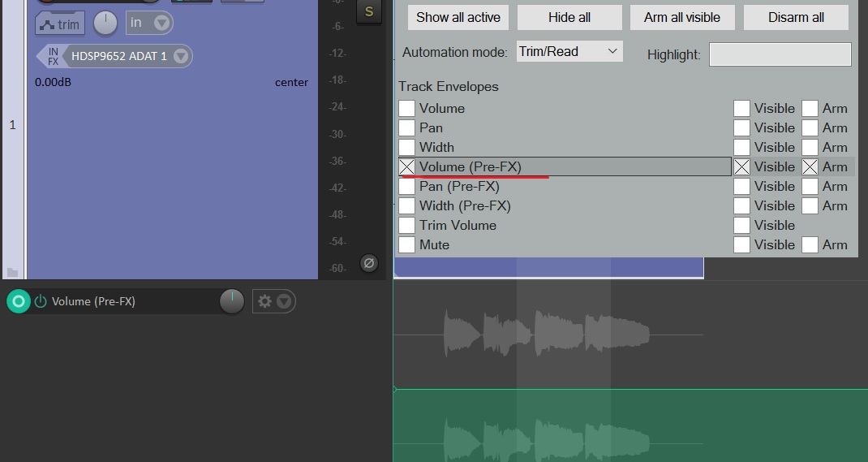Image resolution: width=868 pixels, height=462 pixels.
Task: Click the Disarm all button
Action: pyautogui.click(x=796, y=18)
